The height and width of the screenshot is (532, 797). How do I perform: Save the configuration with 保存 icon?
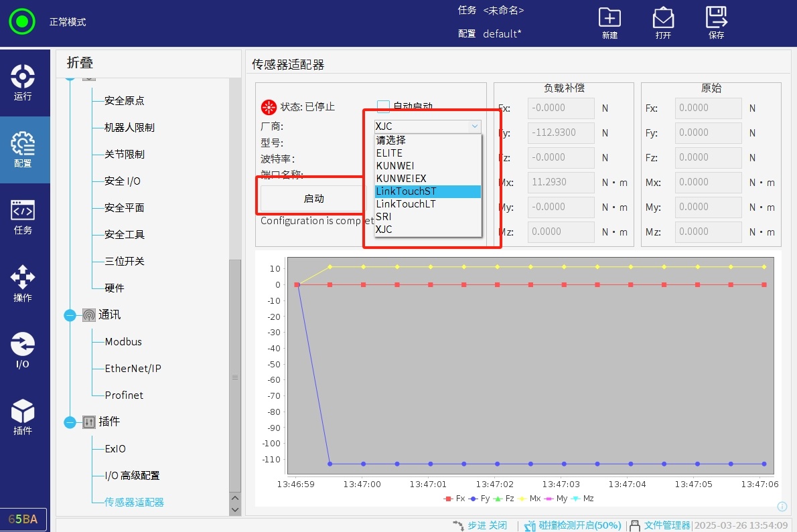point(716,23)
